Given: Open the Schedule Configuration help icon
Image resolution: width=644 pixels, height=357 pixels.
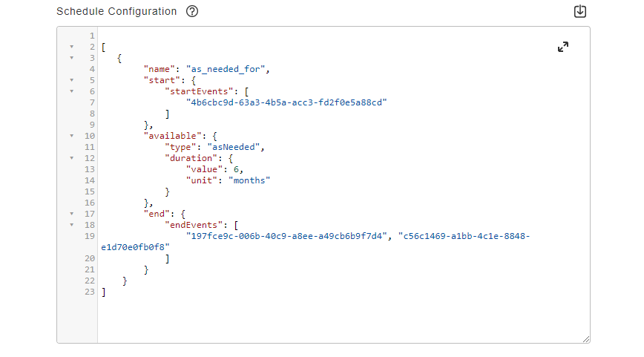Looking at the screenshot, I should [x=192, y=12].
